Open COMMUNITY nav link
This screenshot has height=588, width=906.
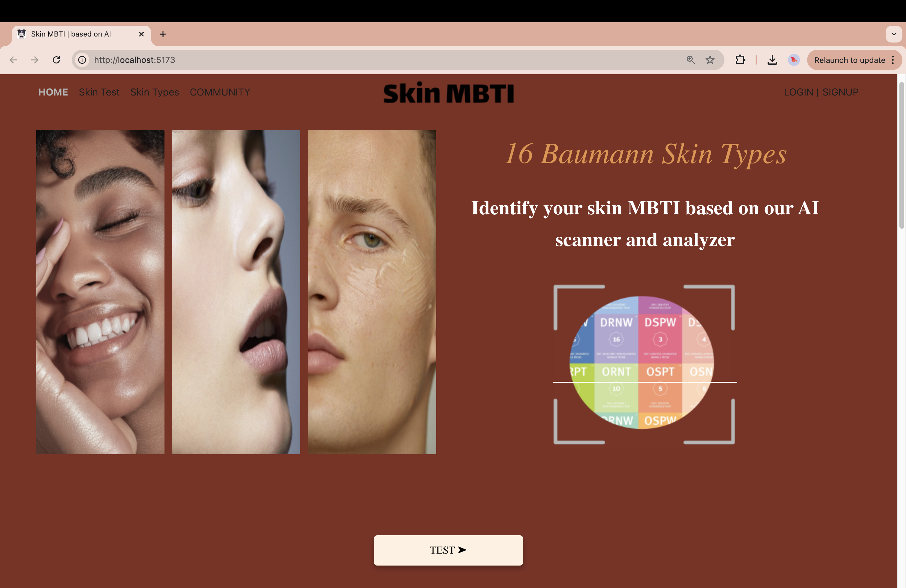coord(220,92)
